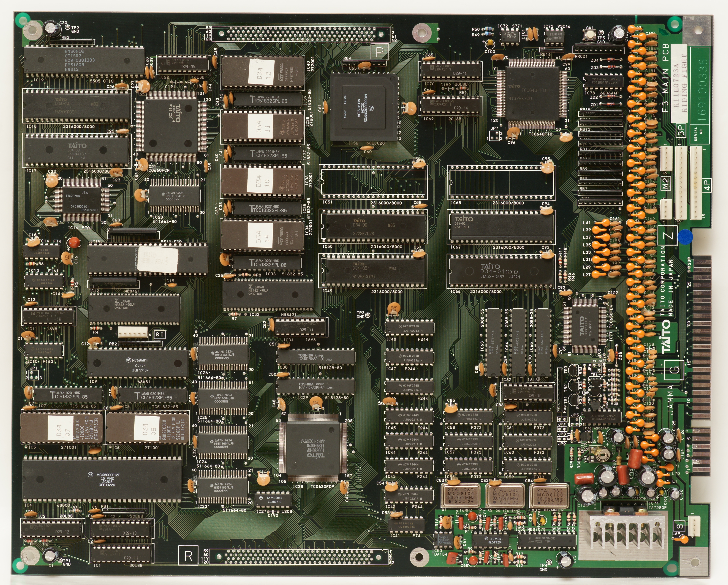The height and width of the screenshot is (585, 728).
Task: Click the boxed letter G label
Action: 674,370
